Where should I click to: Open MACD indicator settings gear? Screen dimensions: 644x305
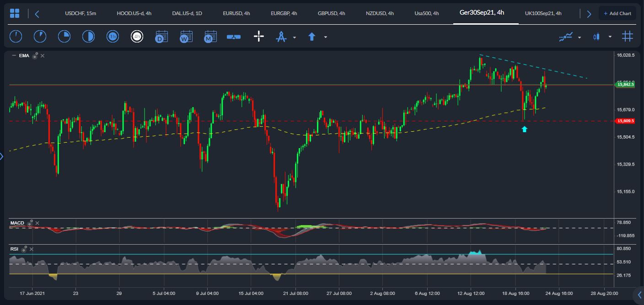pyautogui.click(x=30, y=223)
